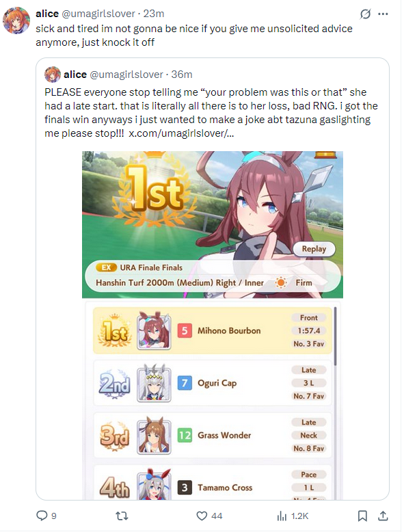Click the Replay button in game image
Screen dimensions: 404x532
point(314,249)
